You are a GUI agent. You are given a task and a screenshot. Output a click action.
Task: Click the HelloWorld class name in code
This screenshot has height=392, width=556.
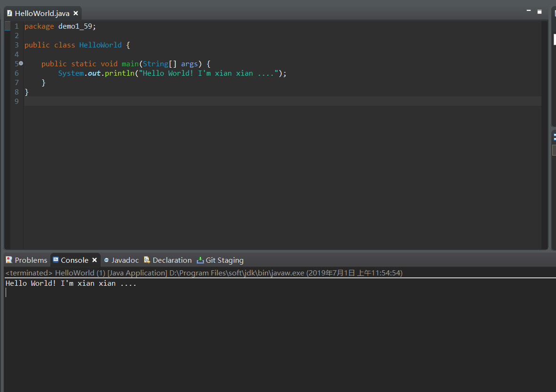click(100, 45)
